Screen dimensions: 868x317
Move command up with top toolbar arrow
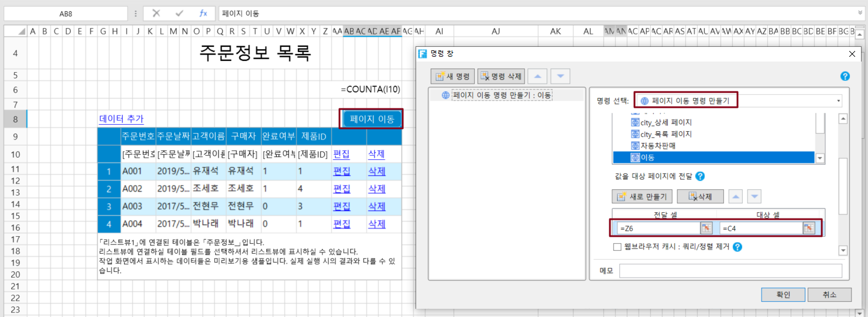pos(538,76)
